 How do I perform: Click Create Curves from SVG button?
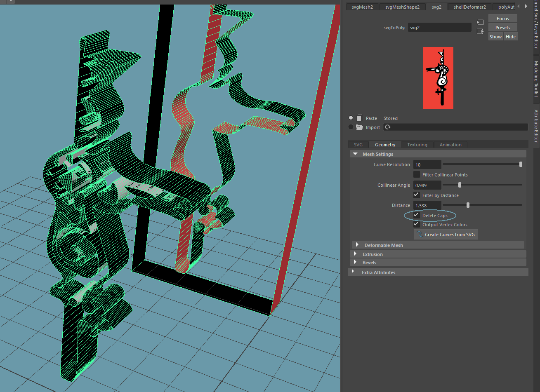[x=446, y=235]
